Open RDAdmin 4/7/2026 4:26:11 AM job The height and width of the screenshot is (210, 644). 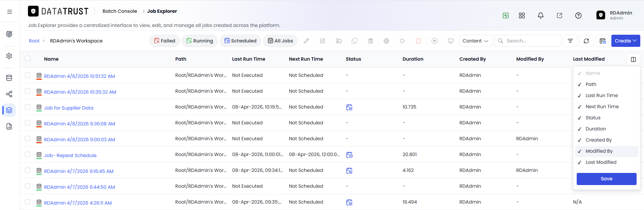tap(78, 203)
